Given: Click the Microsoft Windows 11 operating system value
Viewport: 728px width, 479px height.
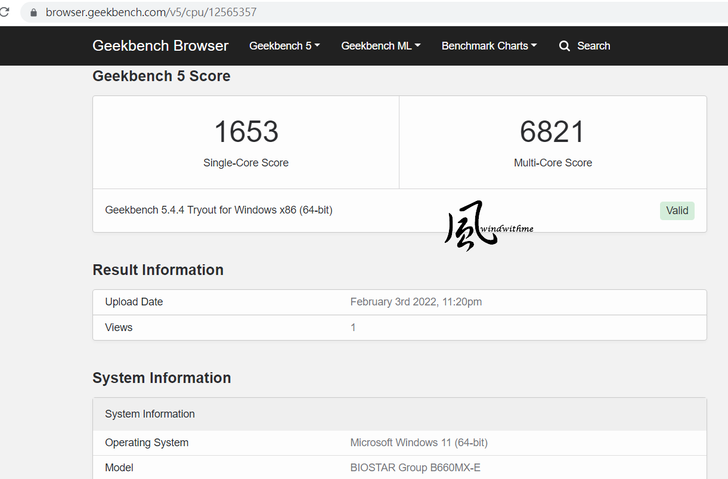Looking at the screenshot, I should [418, 442].
